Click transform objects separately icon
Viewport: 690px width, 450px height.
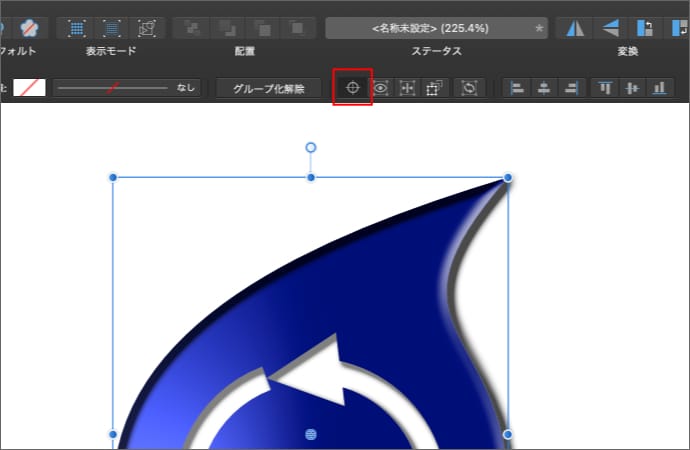click(x=434, y=88)
